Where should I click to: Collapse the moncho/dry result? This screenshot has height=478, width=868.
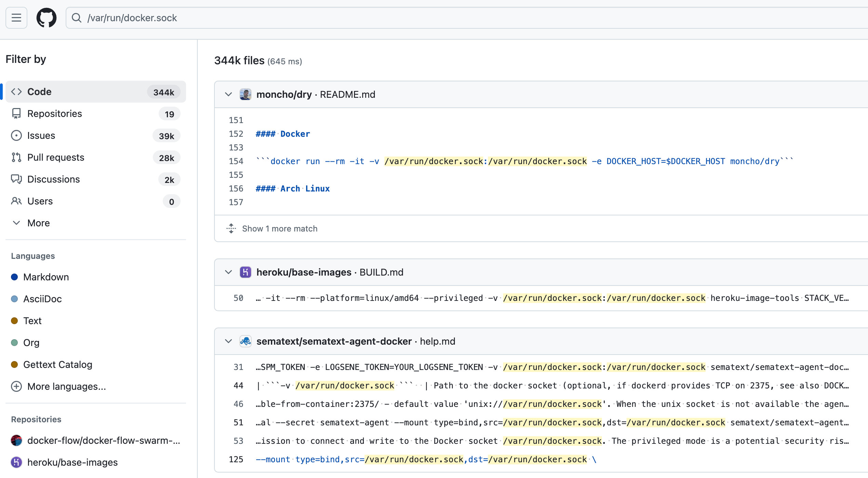click(x=228, y=94)
